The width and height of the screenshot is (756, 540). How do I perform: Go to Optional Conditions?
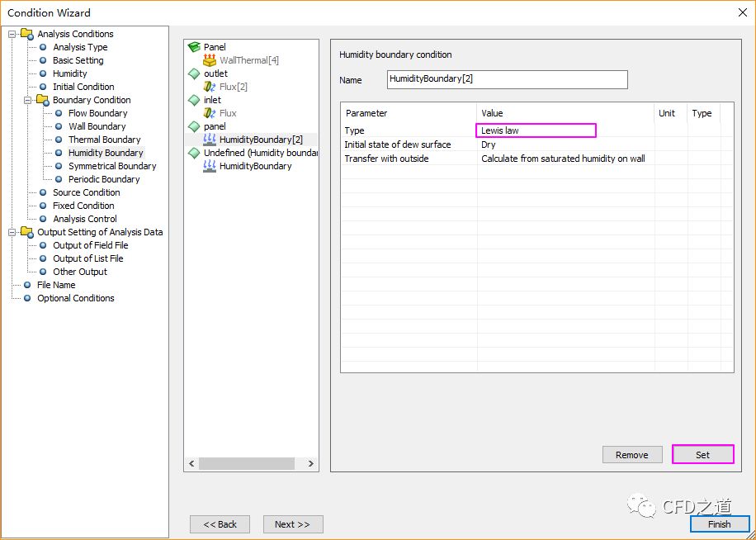tap(75, 298)
